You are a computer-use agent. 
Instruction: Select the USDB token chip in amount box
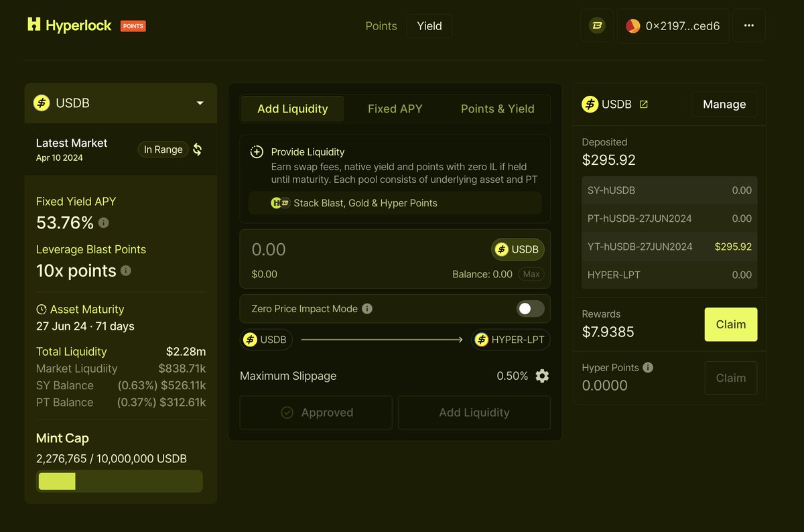coord(518,249)
